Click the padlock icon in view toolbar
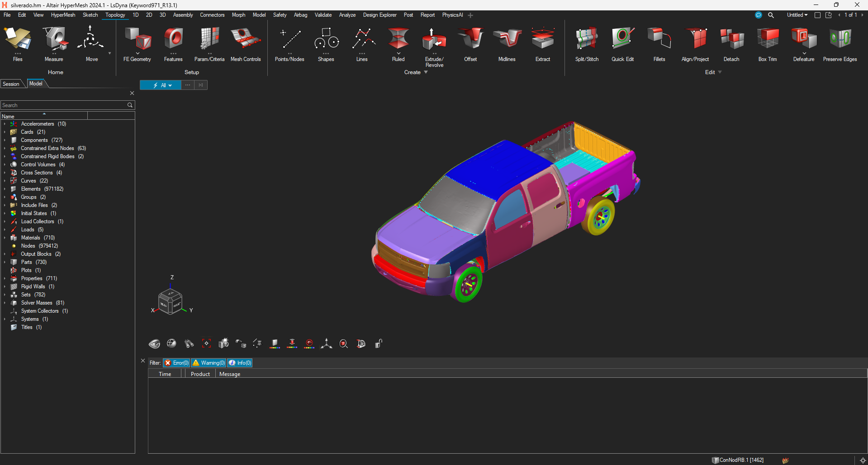 point(379,344)
